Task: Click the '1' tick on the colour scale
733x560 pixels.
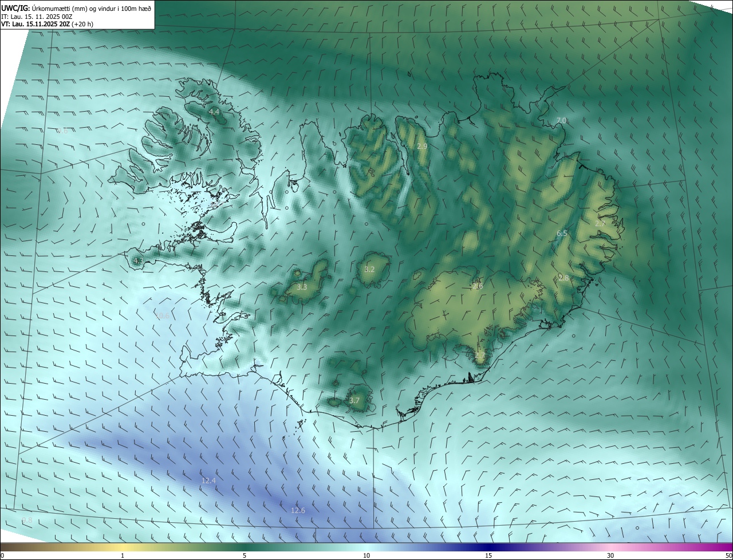Action: click(123, 555)
